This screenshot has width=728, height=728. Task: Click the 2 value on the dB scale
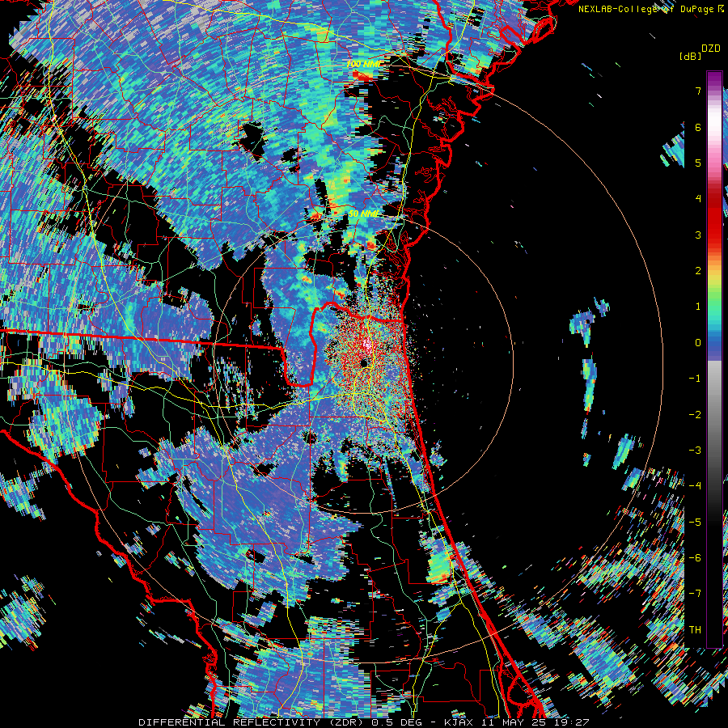[698, 271]
